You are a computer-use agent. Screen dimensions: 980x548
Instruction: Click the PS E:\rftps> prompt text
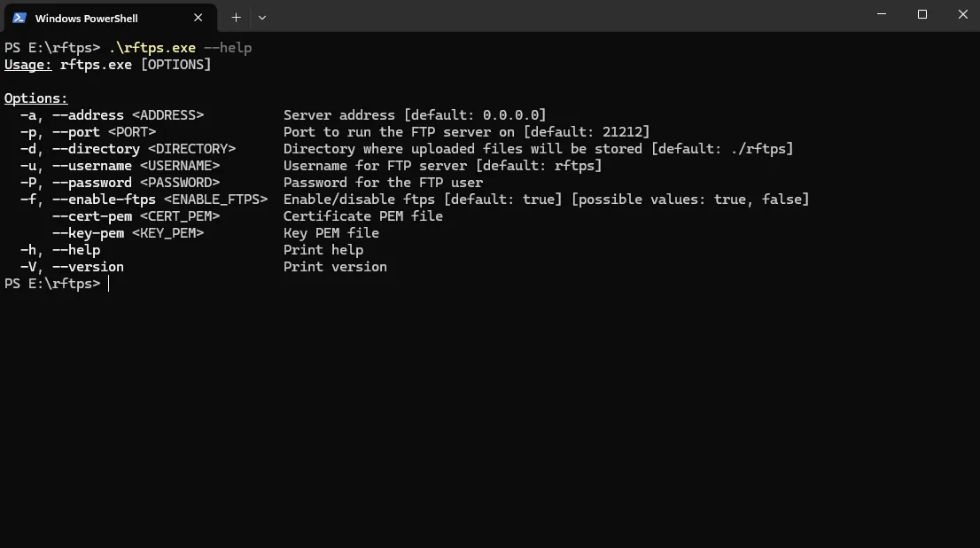[x=51, y=283]
